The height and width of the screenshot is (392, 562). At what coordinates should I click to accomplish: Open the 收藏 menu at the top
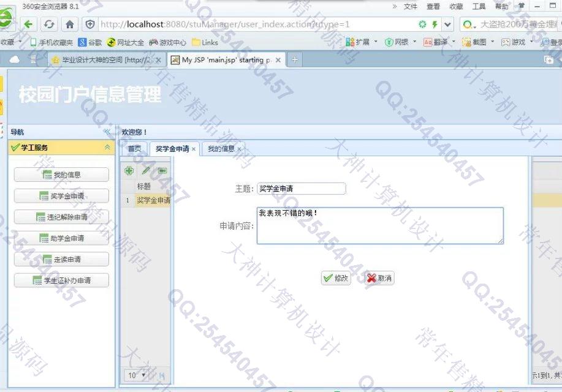(x=456, y=7)
